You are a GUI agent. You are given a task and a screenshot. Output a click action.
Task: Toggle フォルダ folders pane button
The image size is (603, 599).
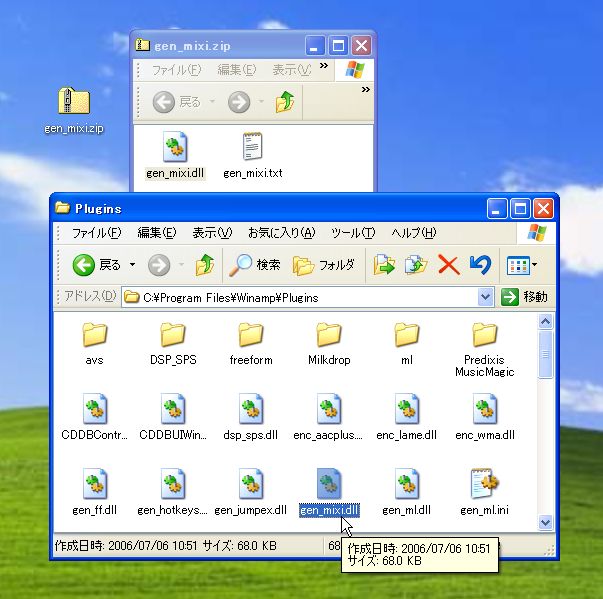point(323,265)
